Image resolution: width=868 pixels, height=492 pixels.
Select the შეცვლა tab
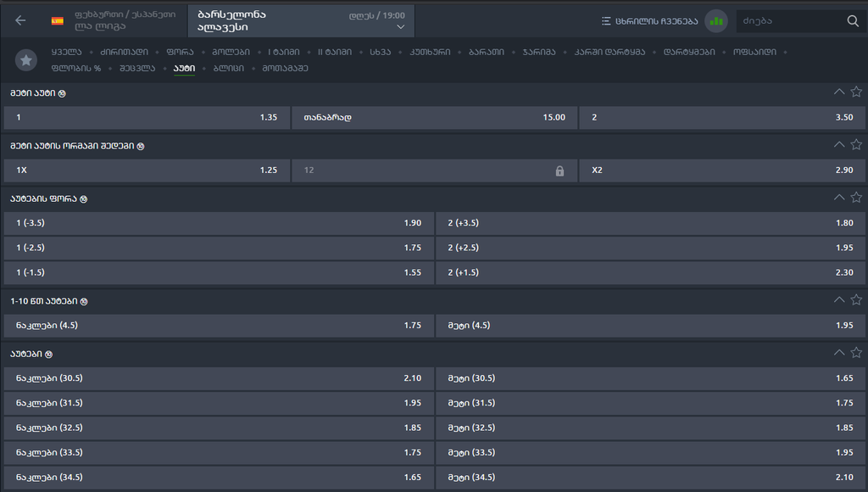[137, 68]
